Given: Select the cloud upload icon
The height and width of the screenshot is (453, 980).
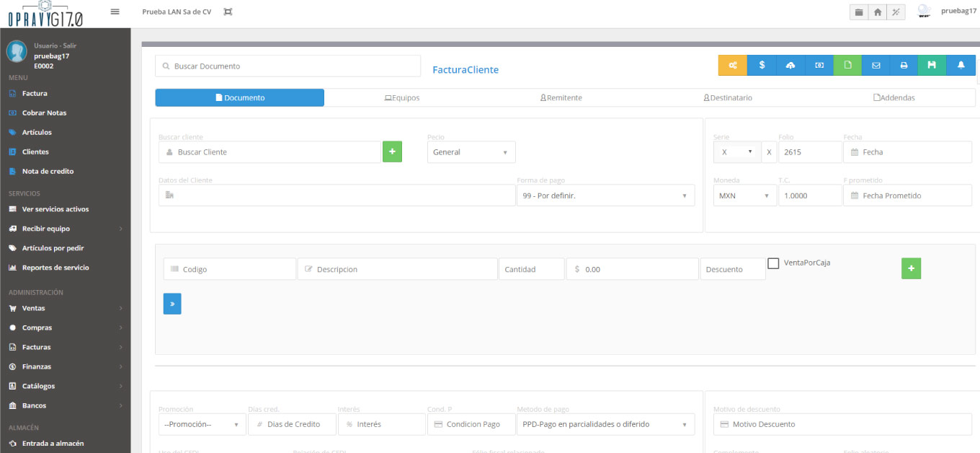Looking at the screenshot, I should 790,65.
